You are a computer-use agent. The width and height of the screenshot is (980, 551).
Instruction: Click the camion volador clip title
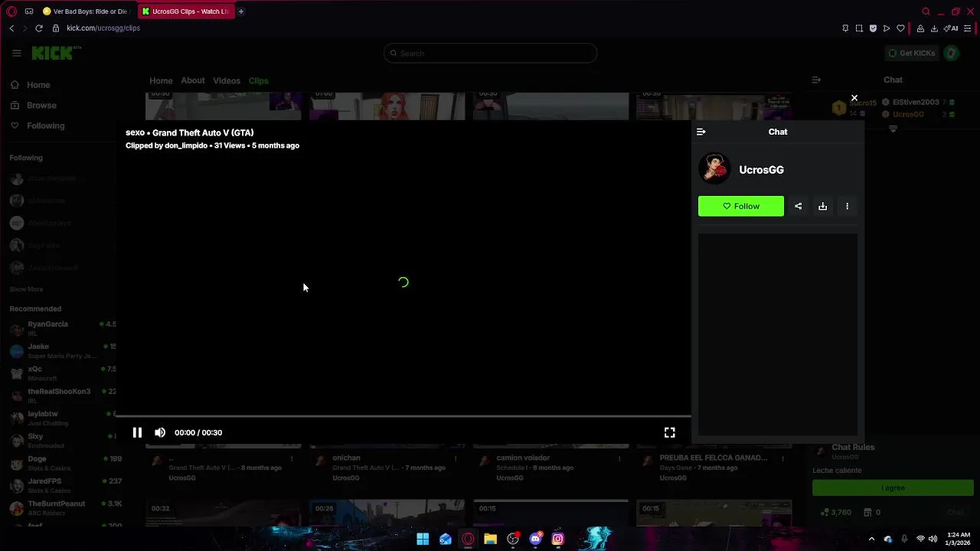point(523,458)
